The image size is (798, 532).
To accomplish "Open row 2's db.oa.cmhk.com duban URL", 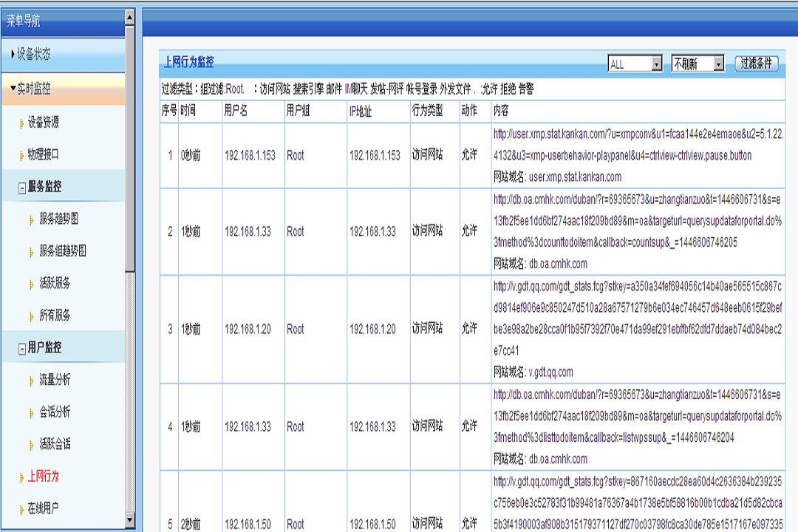I will pos(637,221).
